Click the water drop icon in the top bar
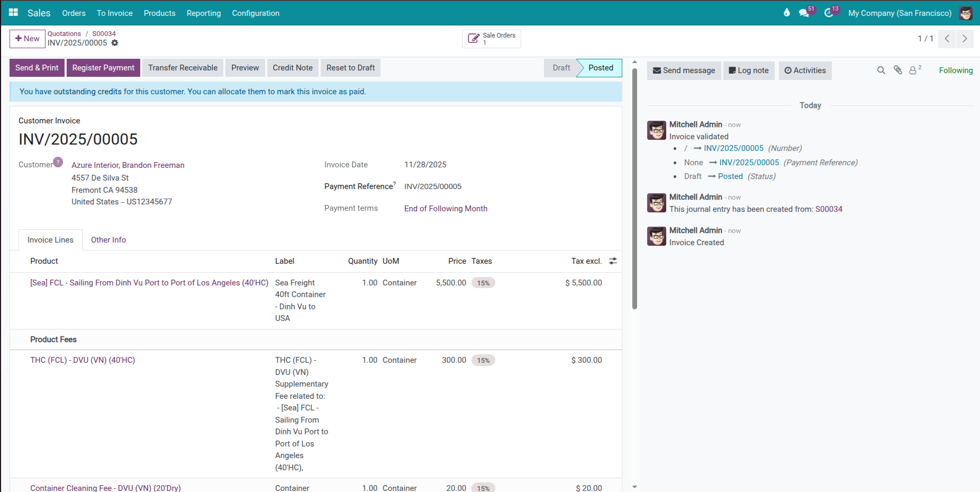The width and height of the screenshot is (980, 492). click(787, 12)
